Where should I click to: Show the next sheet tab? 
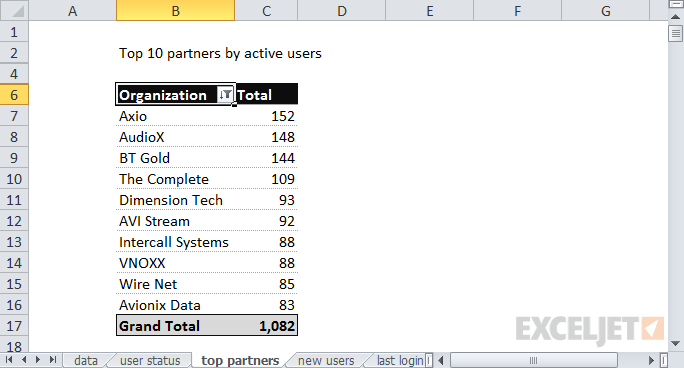tap(38, 360)
